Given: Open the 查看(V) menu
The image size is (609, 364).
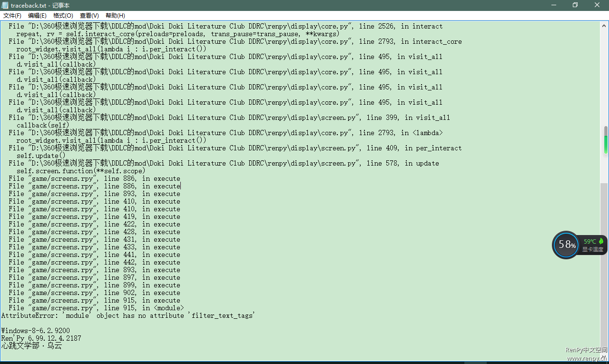Looking at the screenshot, I should point(89,16).
